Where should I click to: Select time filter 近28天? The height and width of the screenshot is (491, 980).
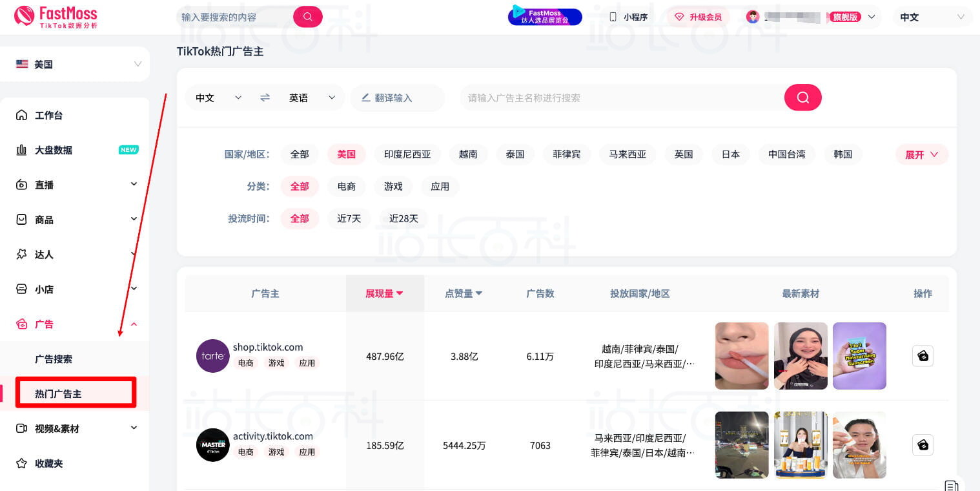pyautogui.click(x=404, y=218)
